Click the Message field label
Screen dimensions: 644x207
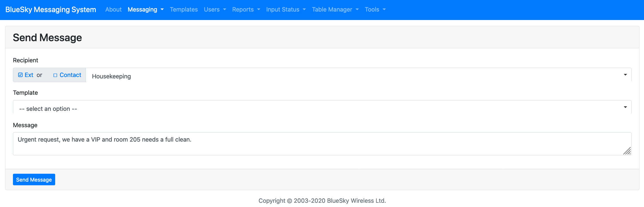(x=25, y=125)
